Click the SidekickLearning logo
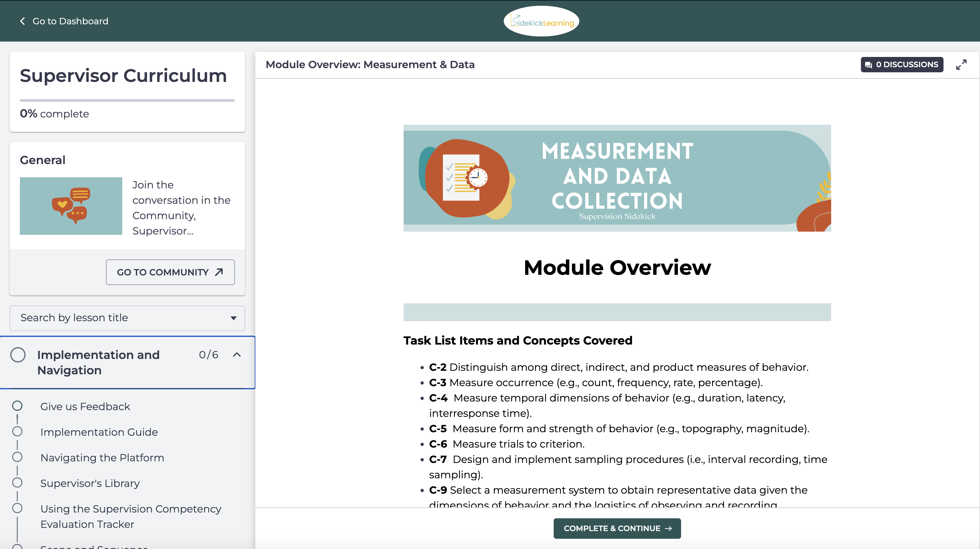The image size is (980, 549). click(x=541, y=21)
